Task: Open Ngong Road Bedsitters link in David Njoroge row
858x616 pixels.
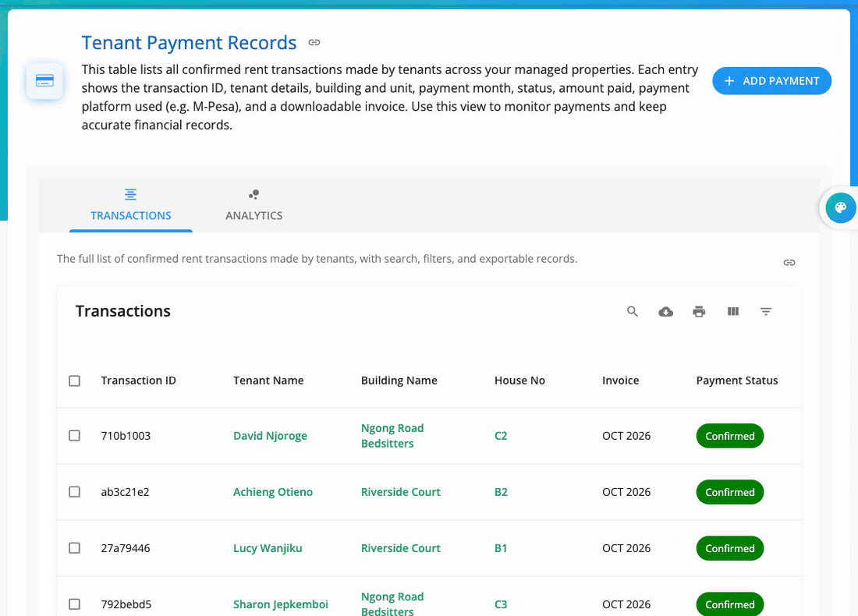Action: pyautogui.click(x=392, y=435)
